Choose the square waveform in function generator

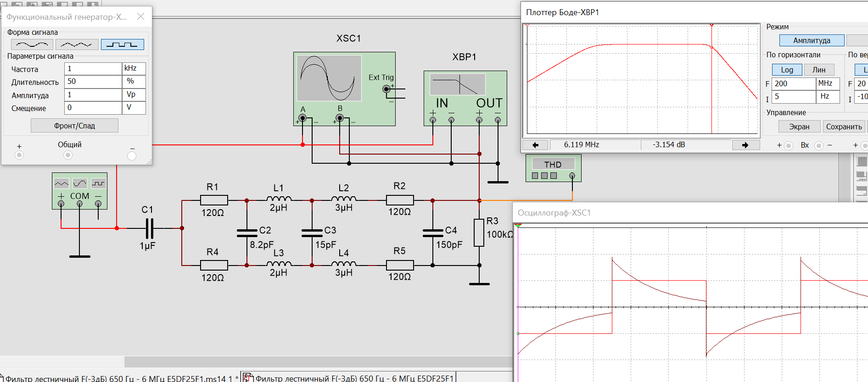[x=122, y=44]
